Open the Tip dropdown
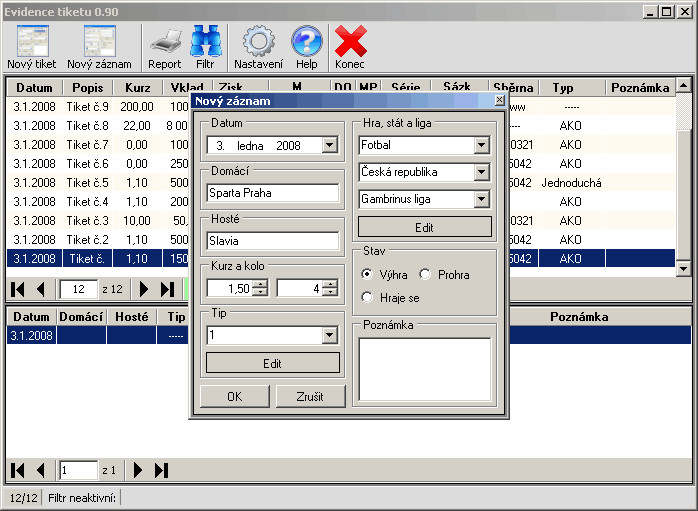 point(329,335)
